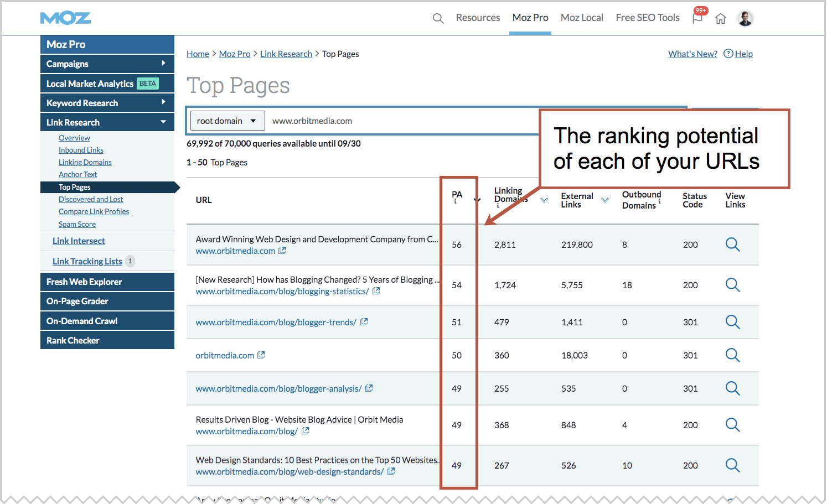The width and height of the screenshot is (827, 504).
Task: Click the Outbound Domains info icon
Action: coord(659,202)
